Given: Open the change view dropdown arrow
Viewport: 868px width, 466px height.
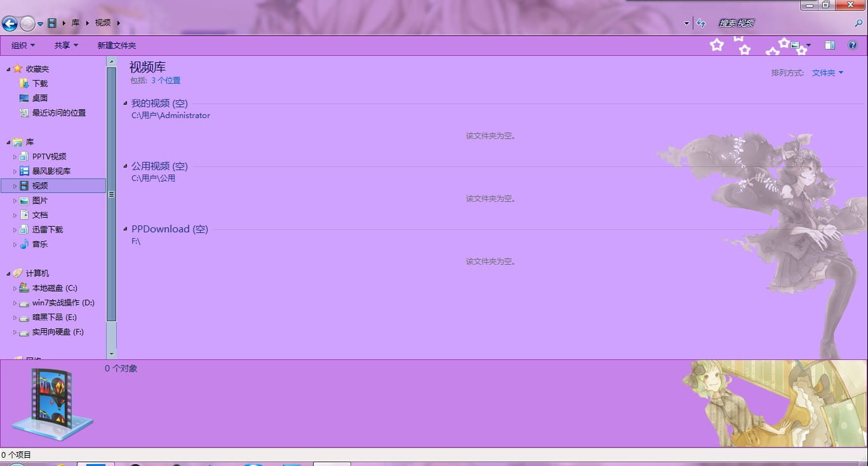Looking at the screenshot, I should [x=808, y=46].
